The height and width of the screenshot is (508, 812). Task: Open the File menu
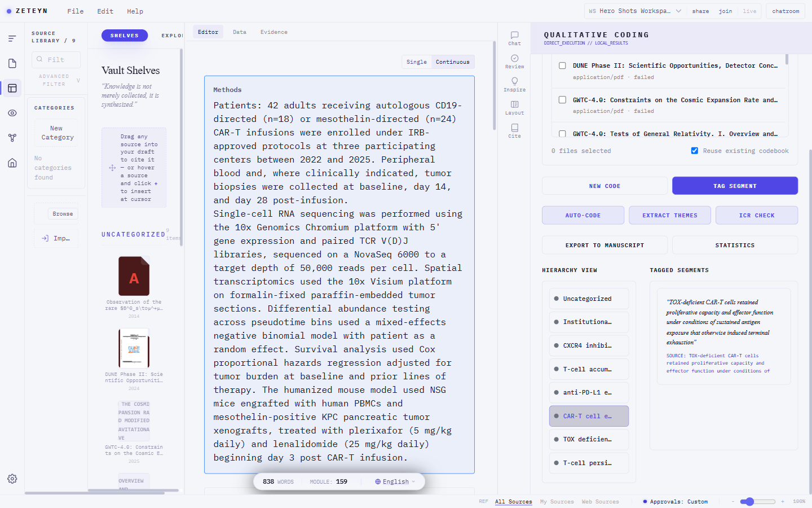click(x=76, y=11)
